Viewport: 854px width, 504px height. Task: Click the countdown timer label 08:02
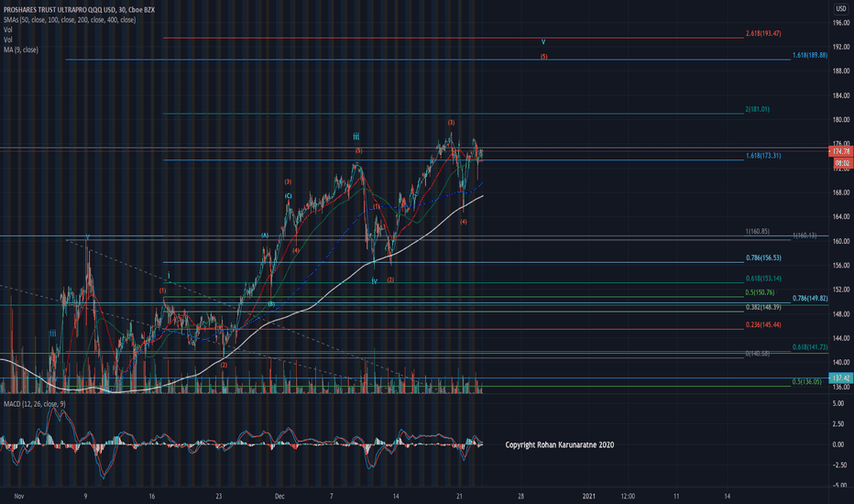843,163
